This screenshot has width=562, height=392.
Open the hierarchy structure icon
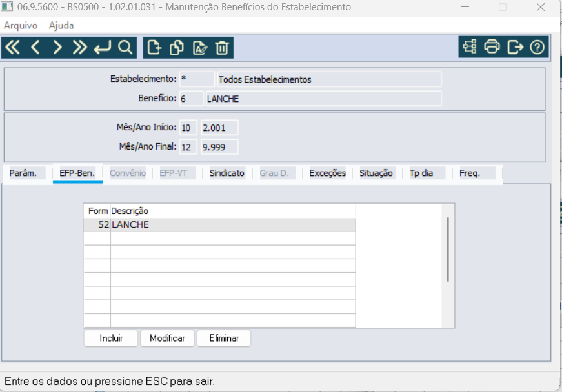tap(470, 47)
